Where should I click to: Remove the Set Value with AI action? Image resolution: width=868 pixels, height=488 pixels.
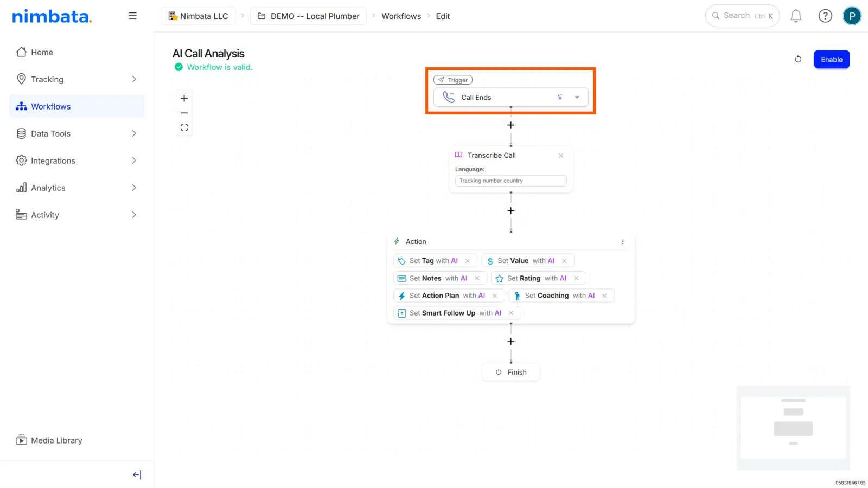click(564, 261)
